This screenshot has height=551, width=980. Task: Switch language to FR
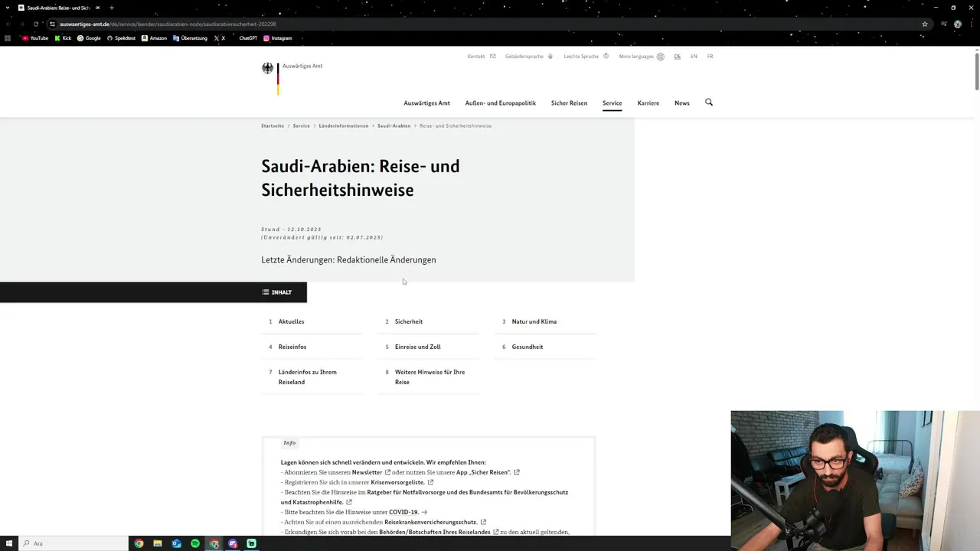point(710,57)
